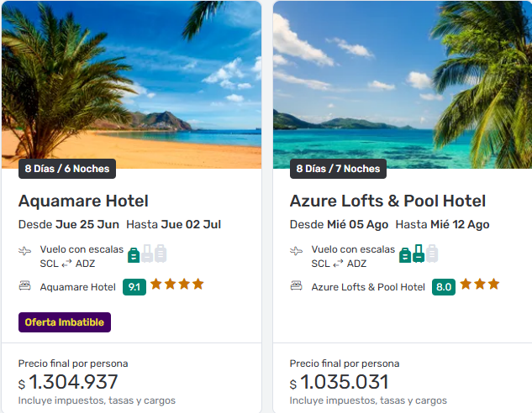This screenshot has width=532, height=413.
Task: Click the star rating on Aquamare Hotel
Action: (x=176, y=285)
